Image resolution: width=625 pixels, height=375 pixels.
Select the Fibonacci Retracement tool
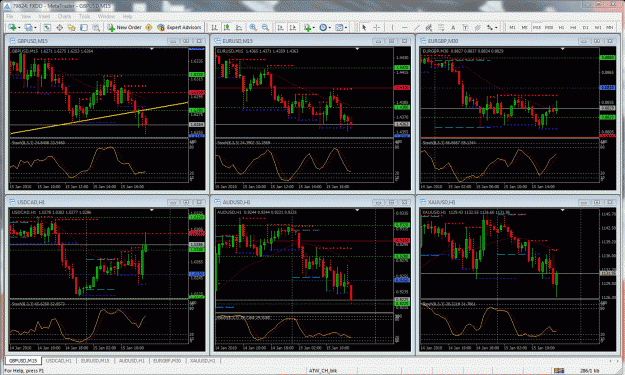441,27
